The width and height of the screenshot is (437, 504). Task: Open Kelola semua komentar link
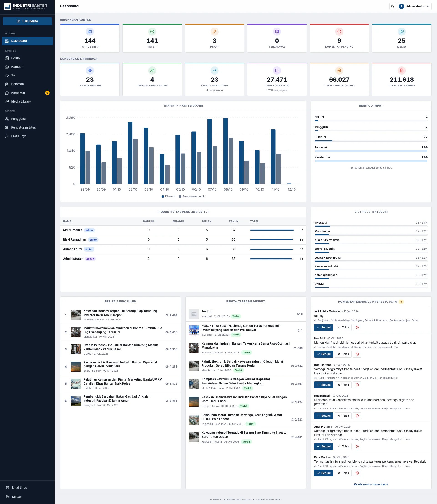pos(371,484)
